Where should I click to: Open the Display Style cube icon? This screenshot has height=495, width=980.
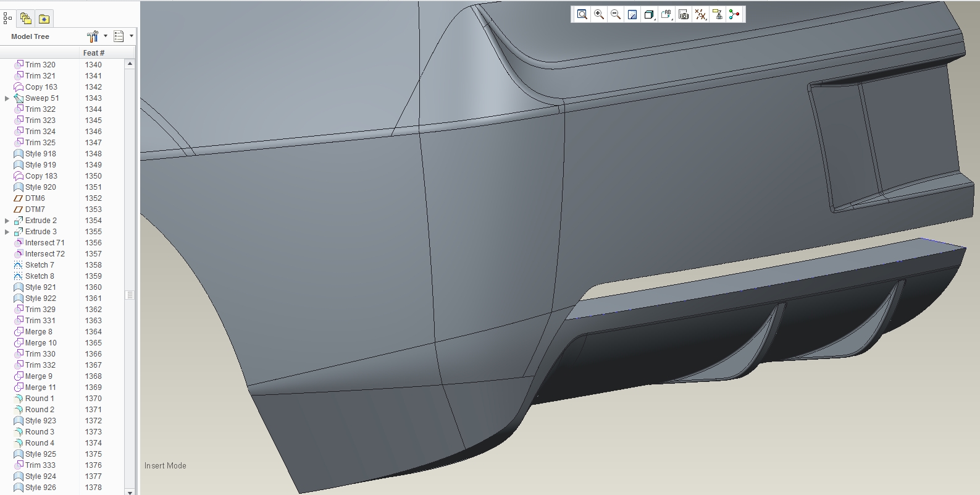tap(649, 14)
